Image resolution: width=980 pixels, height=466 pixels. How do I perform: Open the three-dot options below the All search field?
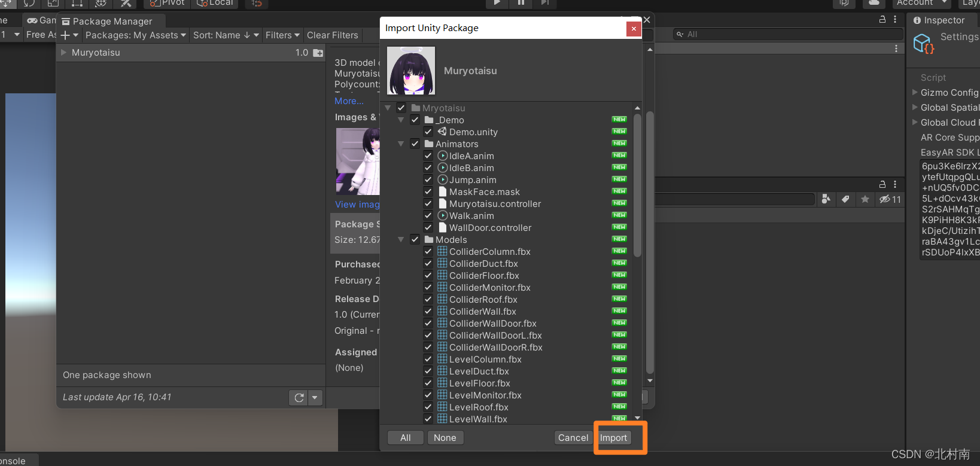896,48
